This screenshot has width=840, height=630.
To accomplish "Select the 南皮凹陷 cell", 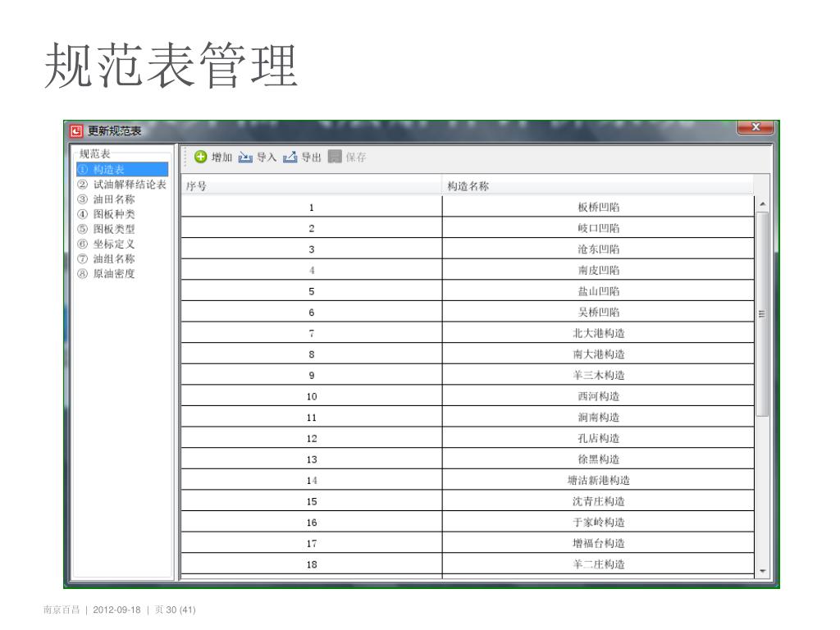I will [598, 270].
